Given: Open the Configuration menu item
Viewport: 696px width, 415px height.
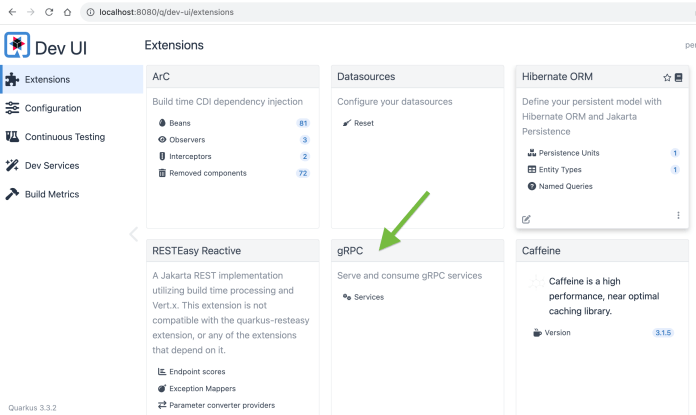Looking at the screenshot, I should pyautogui.click(x=52, y=108).
